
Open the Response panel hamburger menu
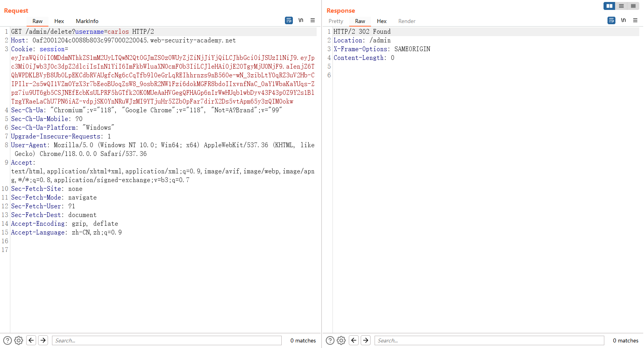[635, 20]
